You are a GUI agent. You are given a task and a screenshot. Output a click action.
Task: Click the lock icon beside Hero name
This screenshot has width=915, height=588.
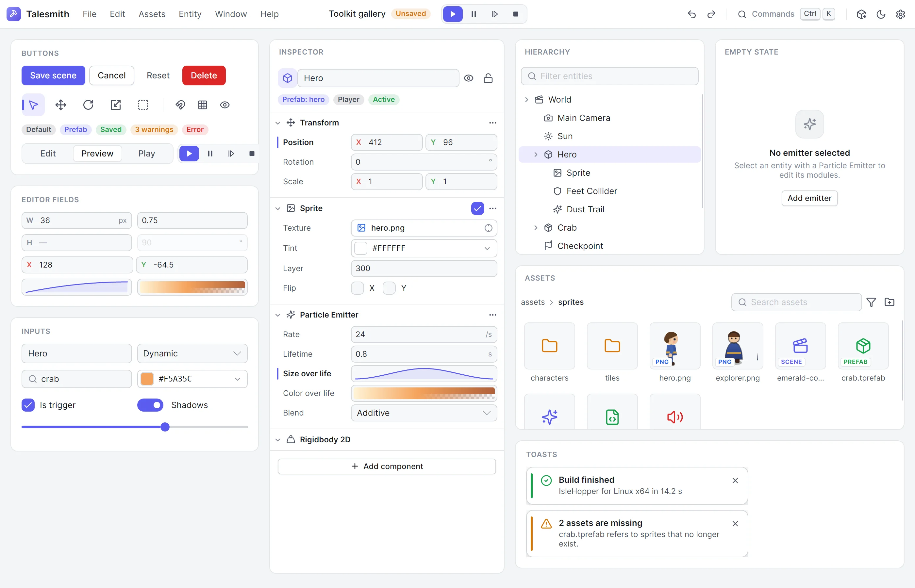coord(488,78)
